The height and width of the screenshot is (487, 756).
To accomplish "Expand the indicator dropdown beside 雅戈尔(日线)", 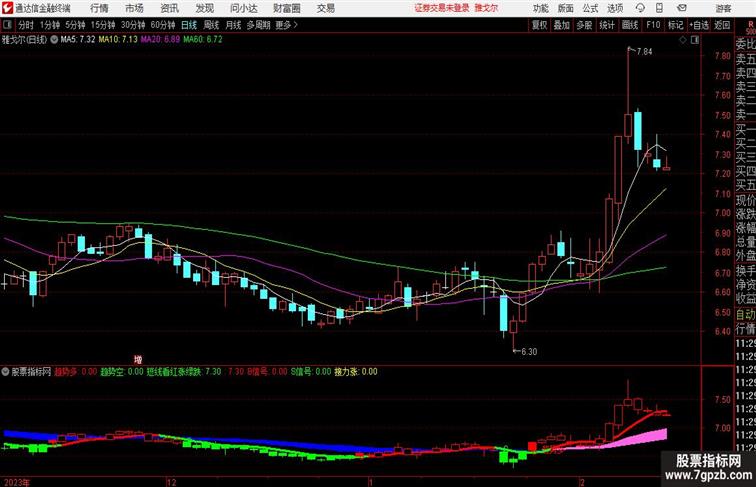I will [54, 40].
